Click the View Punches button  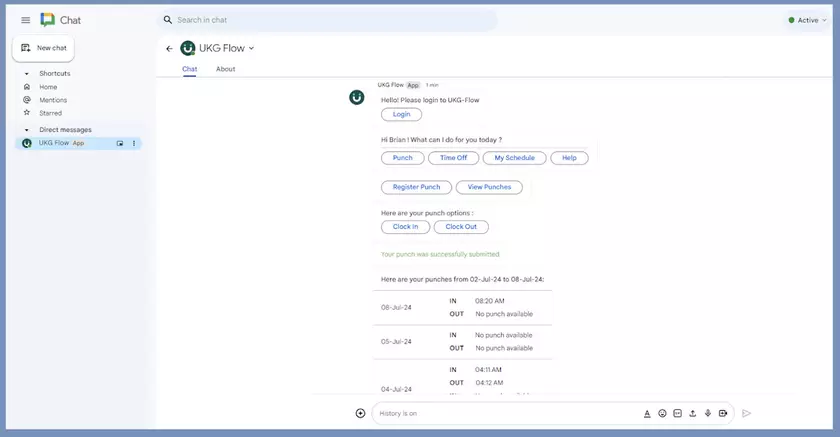(x=489, y=187)
